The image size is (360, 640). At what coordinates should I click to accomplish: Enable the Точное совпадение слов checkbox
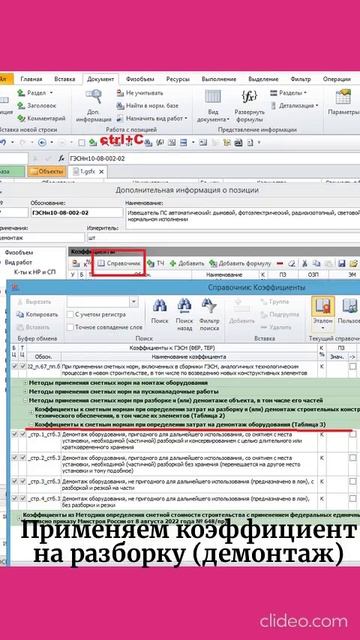[x=70, y=327]
